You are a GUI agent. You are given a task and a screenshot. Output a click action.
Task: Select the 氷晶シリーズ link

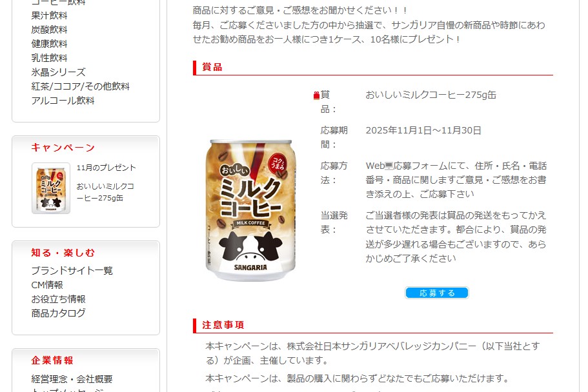coord(59,72)
